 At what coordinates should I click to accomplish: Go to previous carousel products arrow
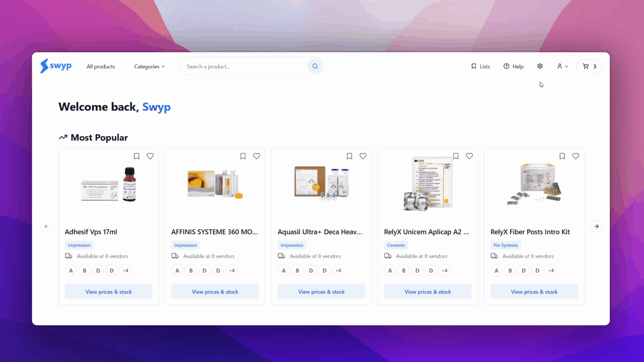click(46, 226)
